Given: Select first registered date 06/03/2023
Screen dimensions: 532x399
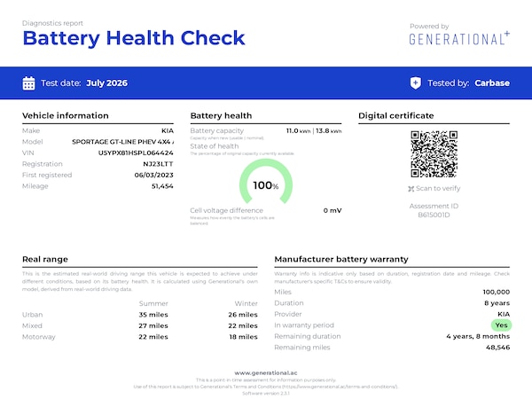Looking at the screenshot, I should tap(153, 175).
